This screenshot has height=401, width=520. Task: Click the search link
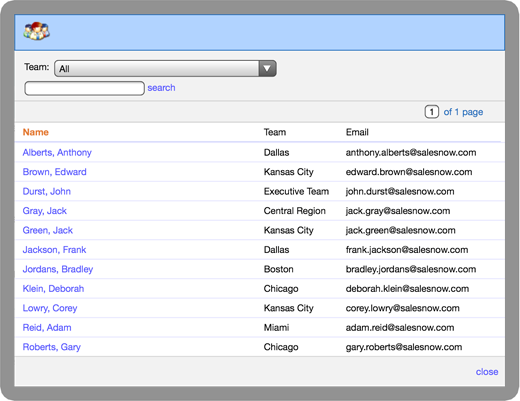(161, 88)
